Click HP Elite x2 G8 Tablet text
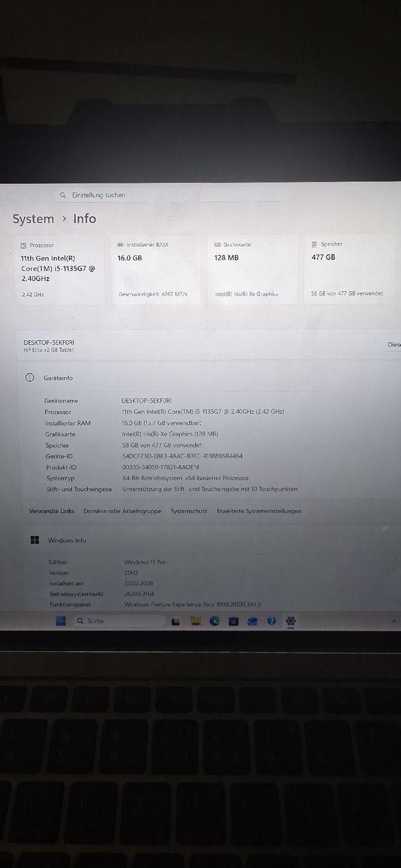 (49, 350)
